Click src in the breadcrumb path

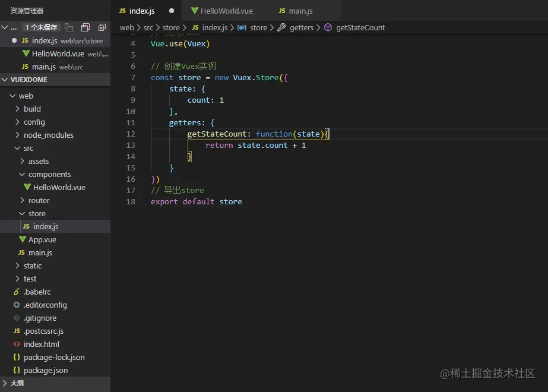(x=148, y=27)
